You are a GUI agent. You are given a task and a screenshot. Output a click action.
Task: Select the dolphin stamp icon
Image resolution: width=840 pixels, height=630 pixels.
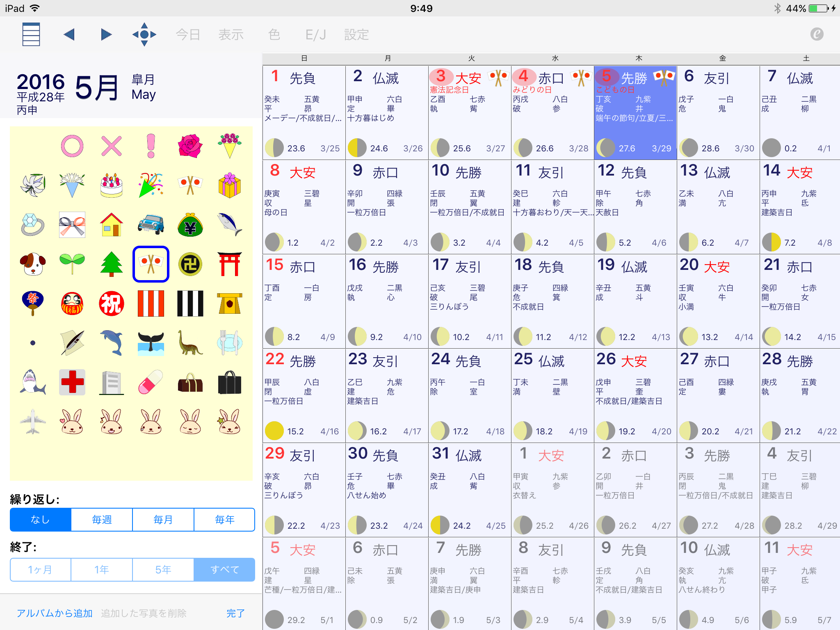click(112, 342)
